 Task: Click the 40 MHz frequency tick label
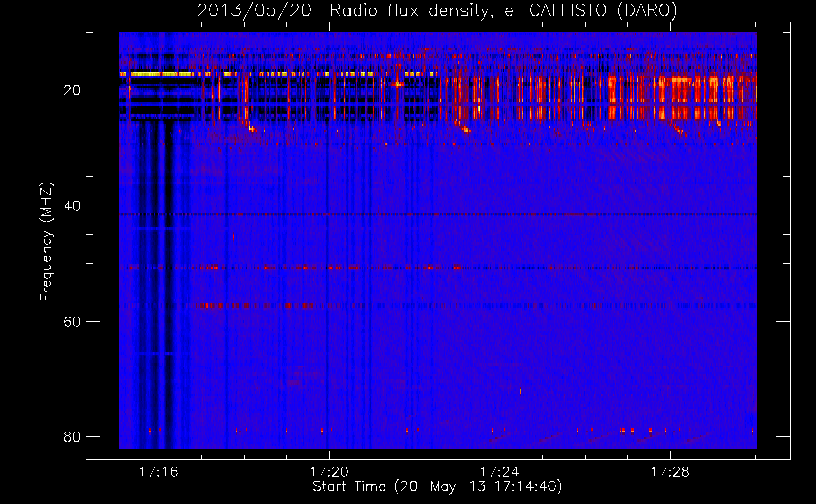(x=72, y=206)
